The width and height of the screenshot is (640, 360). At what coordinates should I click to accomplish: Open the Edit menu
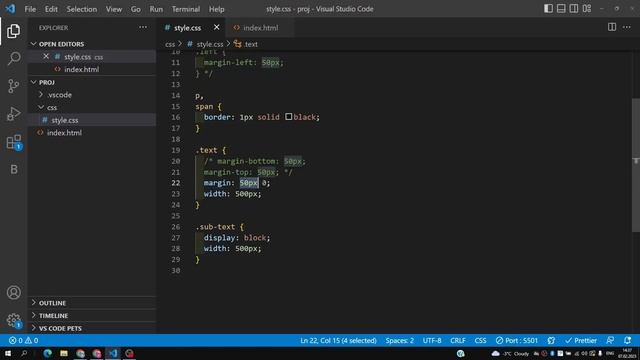[x=51, y=9]
